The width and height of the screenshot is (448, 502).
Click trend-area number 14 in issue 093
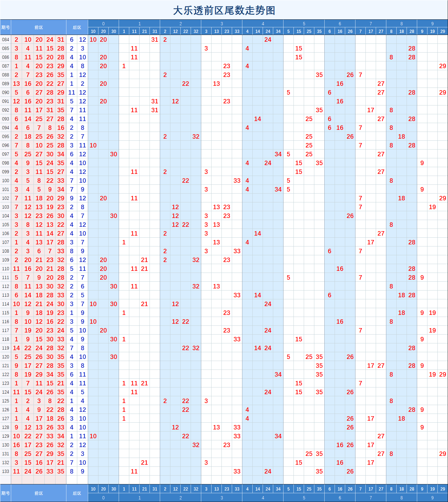258,119
